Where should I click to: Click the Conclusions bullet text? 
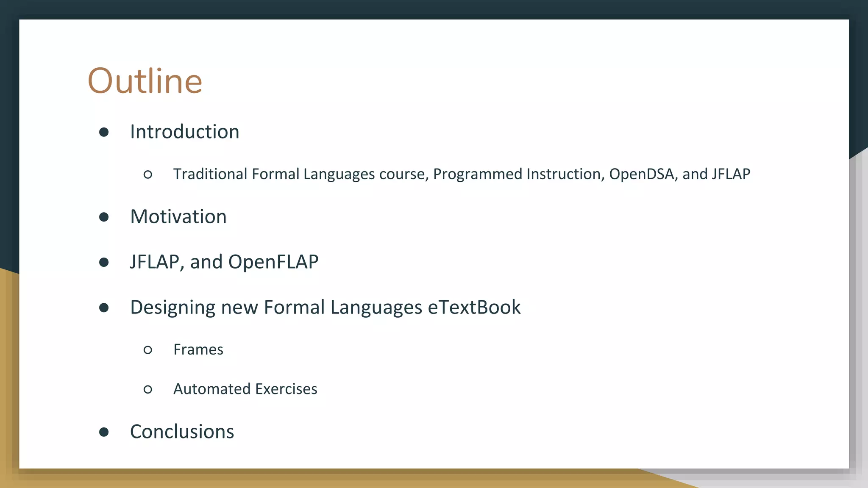pos(182,432)
